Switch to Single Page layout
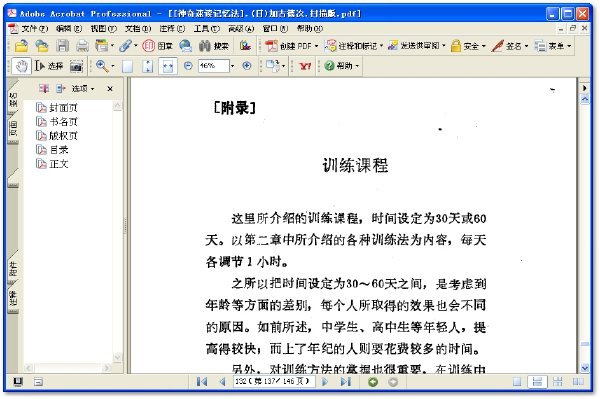Image resolution: width=600 pixels, height=399 pixels. (x=517, y=381)
